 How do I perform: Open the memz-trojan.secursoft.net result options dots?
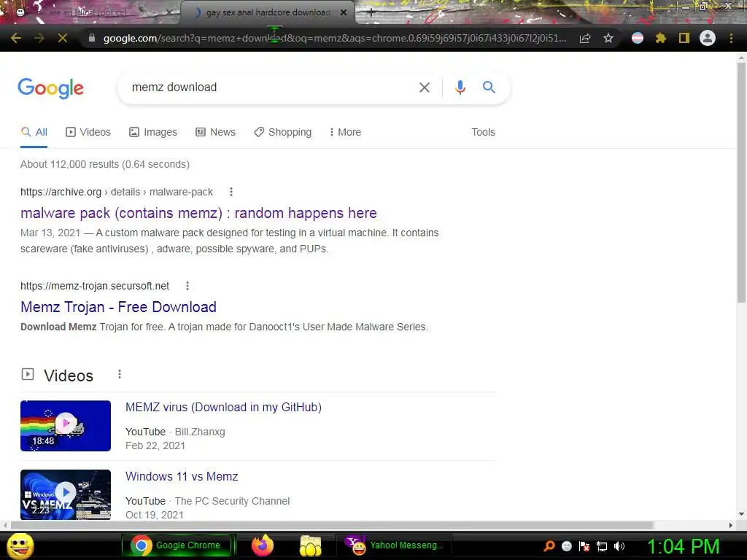187,286
